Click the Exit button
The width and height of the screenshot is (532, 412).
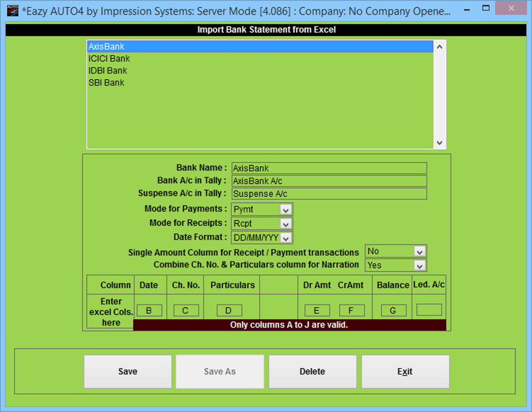point(405,372)
